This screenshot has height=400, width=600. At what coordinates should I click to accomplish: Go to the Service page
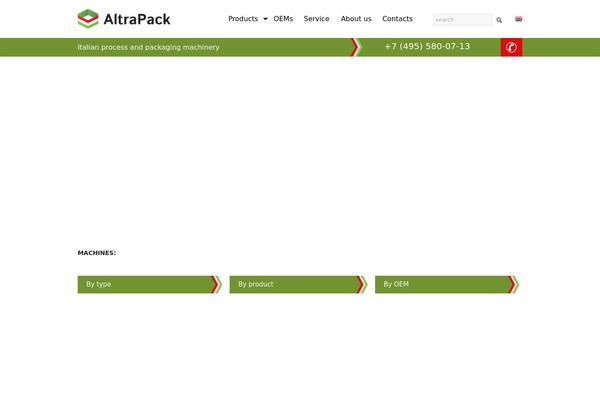pyautogui.click(x=316, y=19)
